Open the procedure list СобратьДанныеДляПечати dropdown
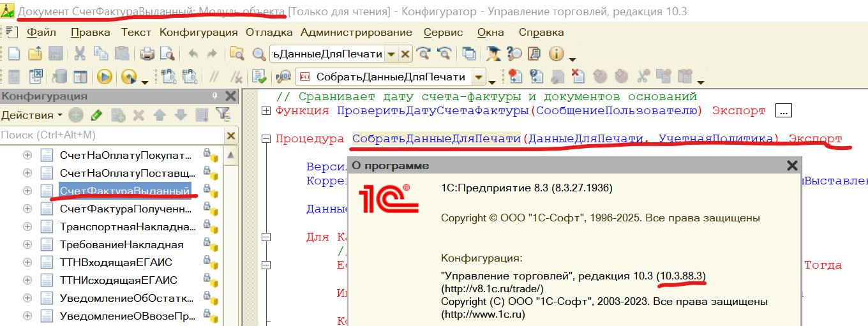868x326 pixels. 479,77
